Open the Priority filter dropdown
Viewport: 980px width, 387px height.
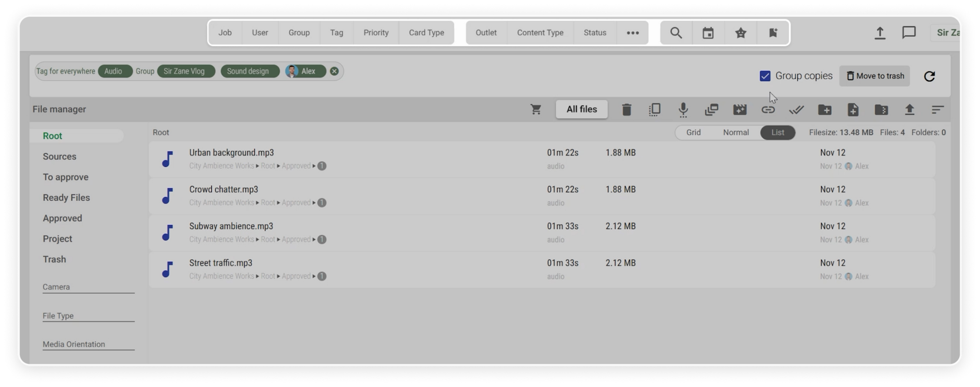point(376,33)
